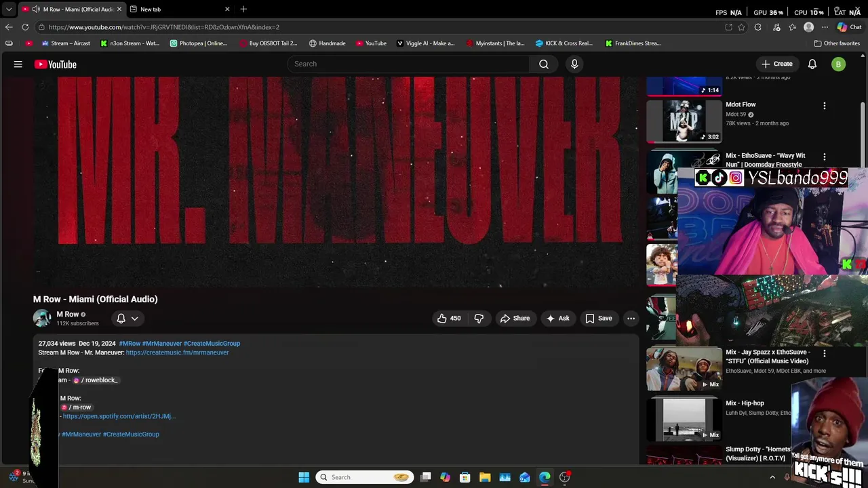Open Microsoft Store from the taskbar
The height and width of the screenshot is (488, 868).
[465, 477]
